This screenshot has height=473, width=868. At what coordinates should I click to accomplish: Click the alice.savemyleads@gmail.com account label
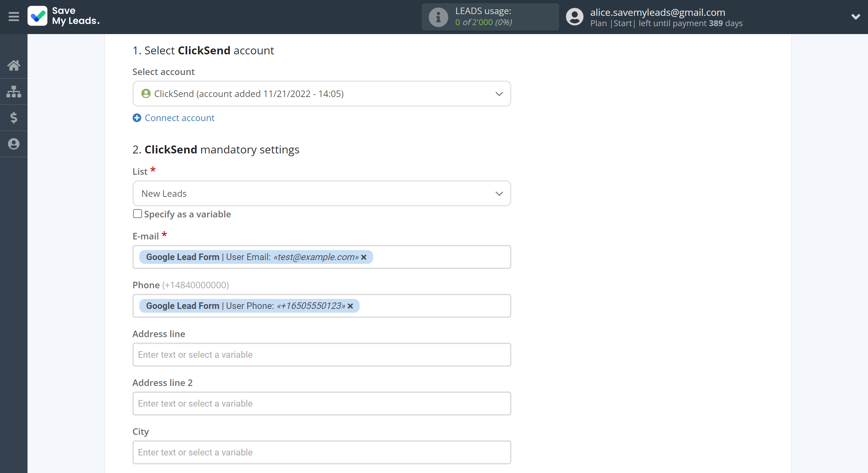tap(659, 12)
